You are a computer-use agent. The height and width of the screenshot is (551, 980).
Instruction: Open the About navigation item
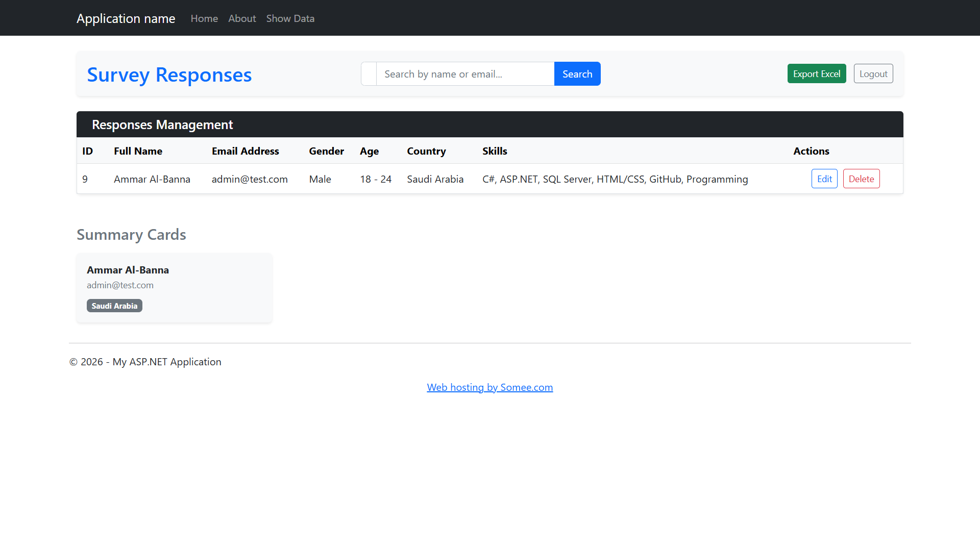(241, 18)
